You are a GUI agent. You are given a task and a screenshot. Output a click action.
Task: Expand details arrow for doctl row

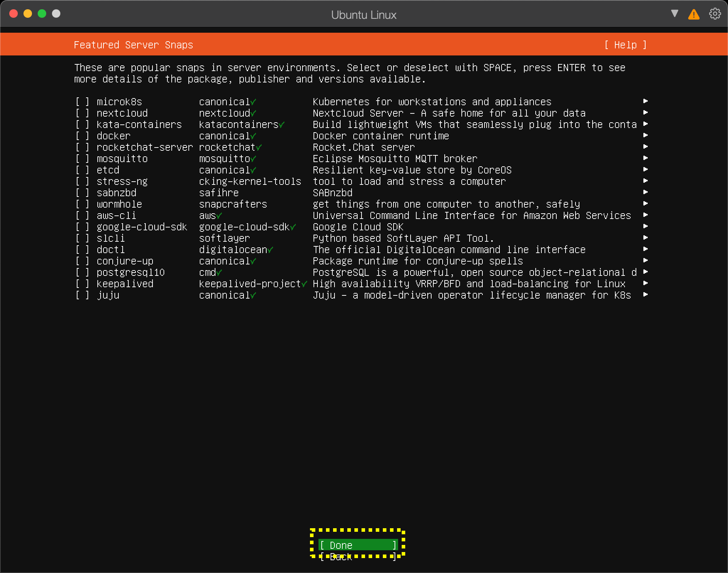click(646, 249)
